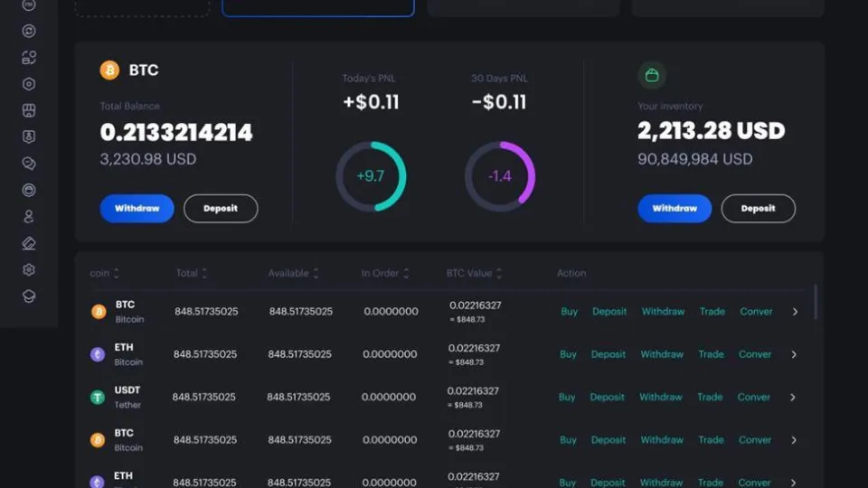This screenshot has width=868, height=488.
Task: Click the 3,230.98 USD balance text
Action: coord(147,159)
